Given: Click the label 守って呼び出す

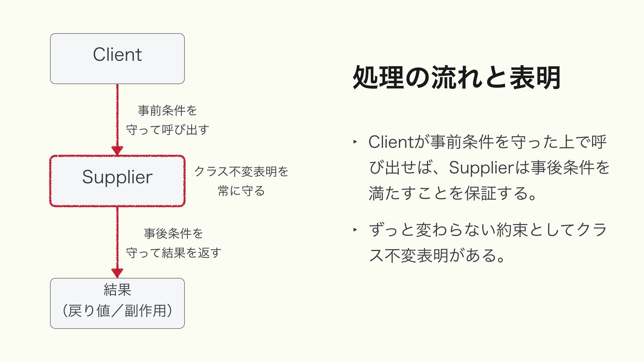Looking at the screenshot, I should point(167,130).
